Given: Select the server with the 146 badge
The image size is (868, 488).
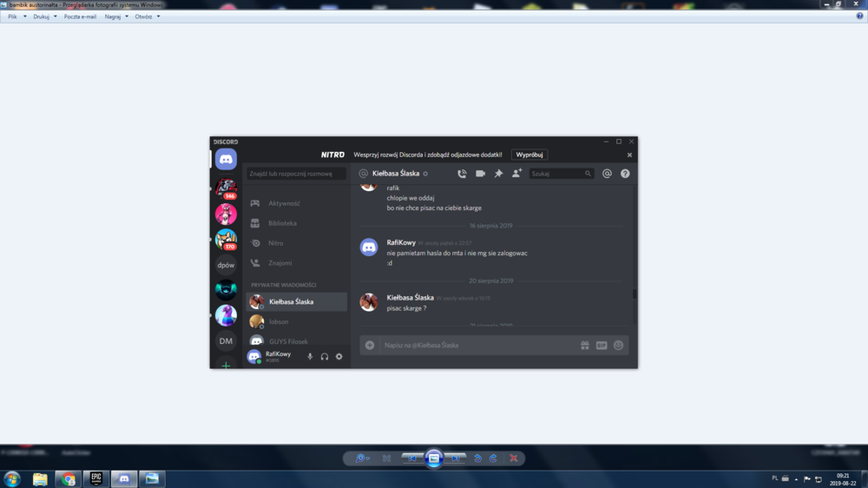Looking at the screenshot, I should pos(226,188).
